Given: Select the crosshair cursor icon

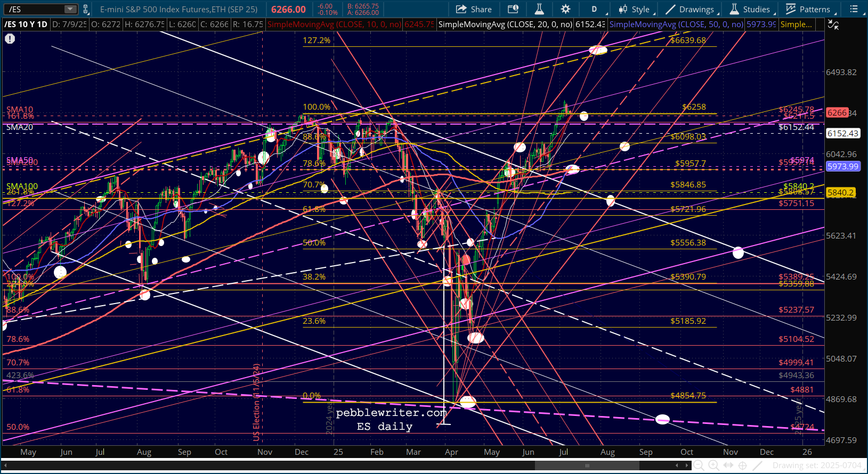Looking at the screenshot, I should [x=742, y=465].
